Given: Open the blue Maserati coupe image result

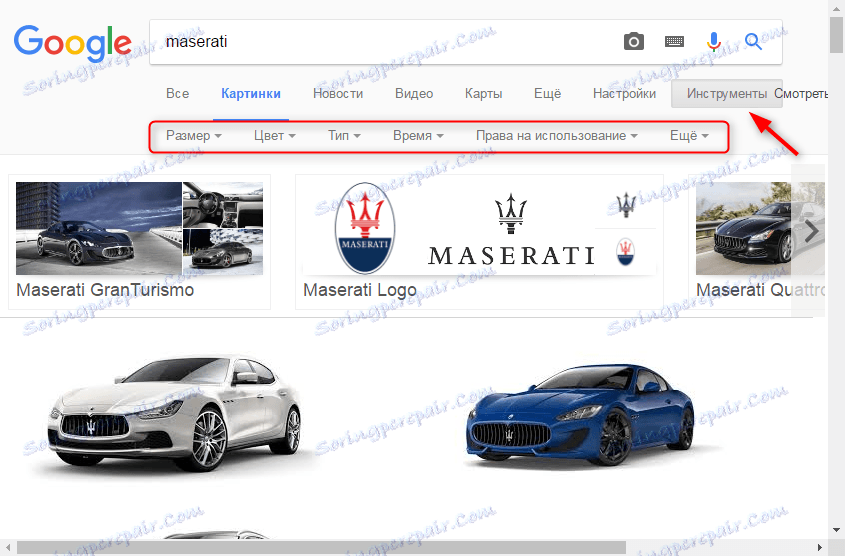Looking at the screenshot, I should [x=580, y=414].
